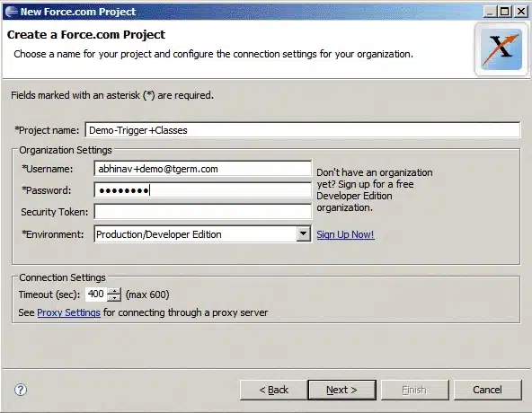Click the 'Fields marked with an asterisk' note
This screenshot has height=413, width=532.
coord(112,95)
